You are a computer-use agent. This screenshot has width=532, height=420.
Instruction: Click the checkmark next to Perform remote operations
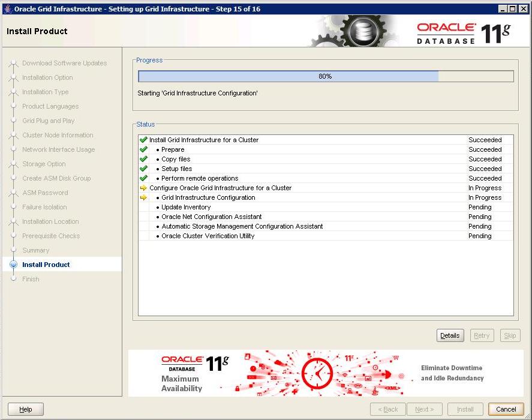click(143, 178)
